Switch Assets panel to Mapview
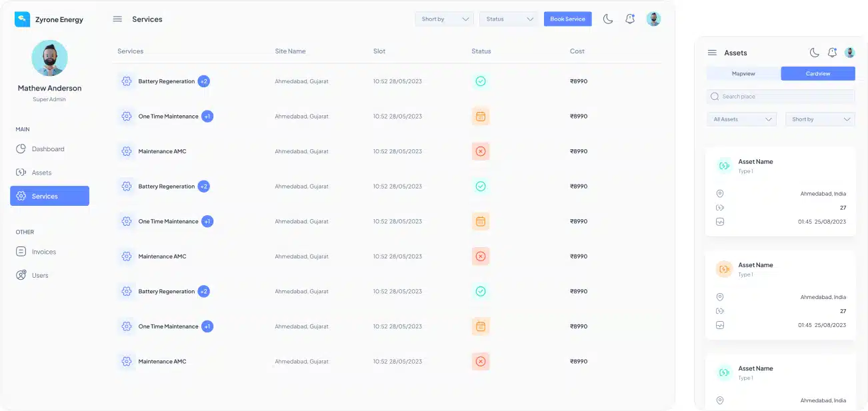868x411 pixels. click(x=743, y=74)
